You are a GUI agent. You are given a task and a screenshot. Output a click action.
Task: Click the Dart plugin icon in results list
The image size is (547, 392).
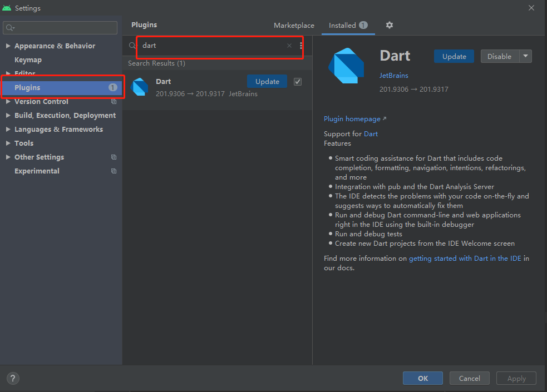140,87
